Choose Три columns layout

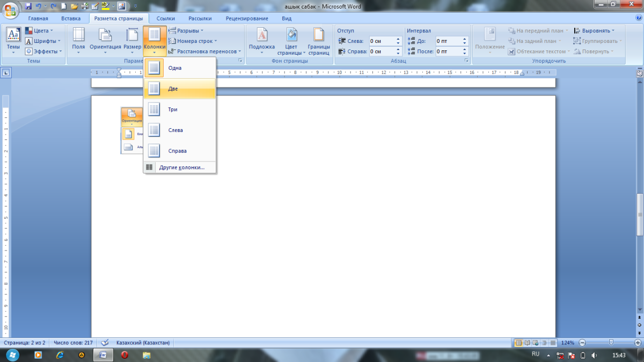180,109
